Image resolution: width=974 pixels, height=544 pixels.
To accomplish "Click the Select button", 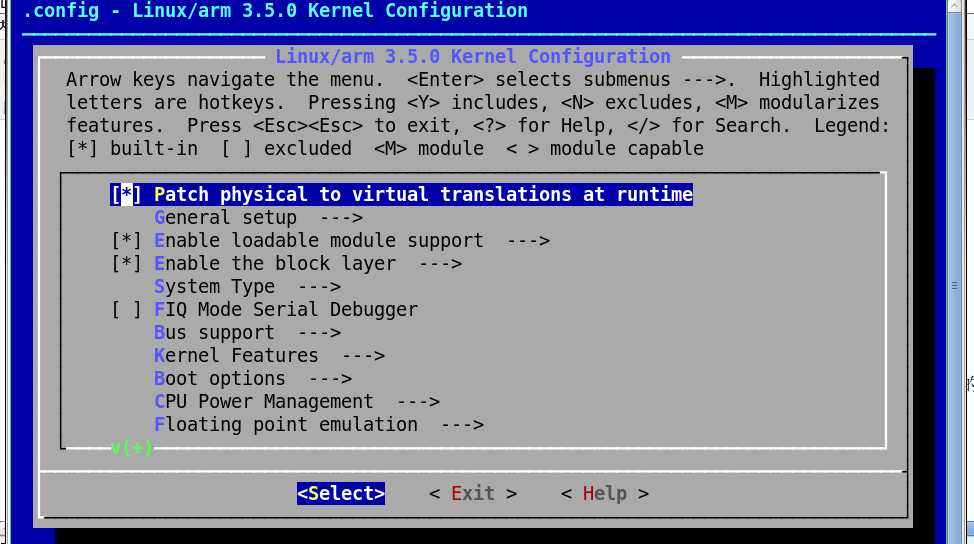I will coord(341,493).
